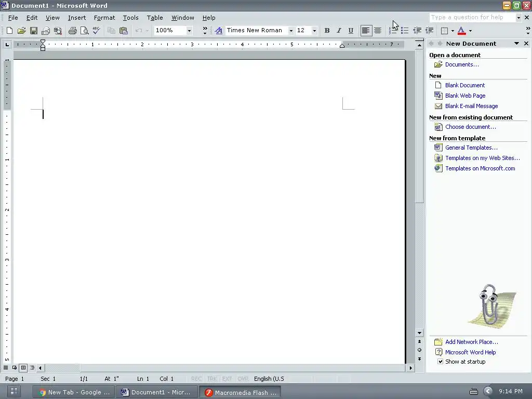Open the Styles and Formatting icon
The height and width of the screenshot is (399, 532).
click(219, 31)
